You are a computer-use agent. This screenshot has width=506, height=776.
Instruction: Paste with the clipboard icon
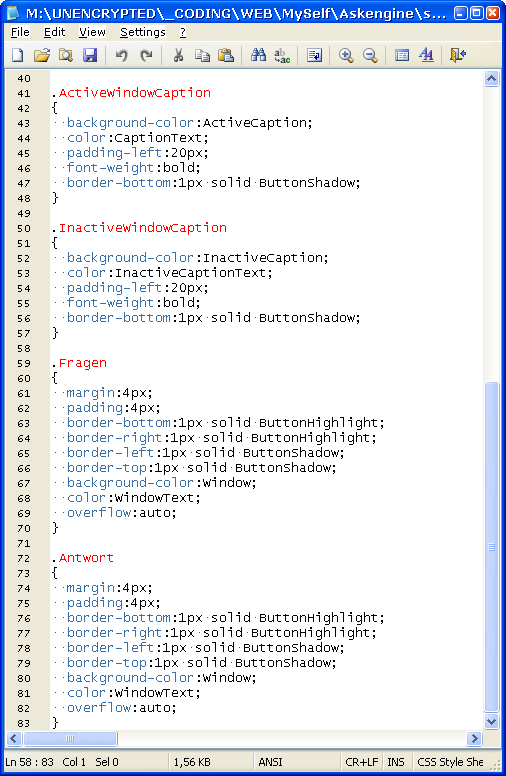pyautogui.click(x=226, y=55)
